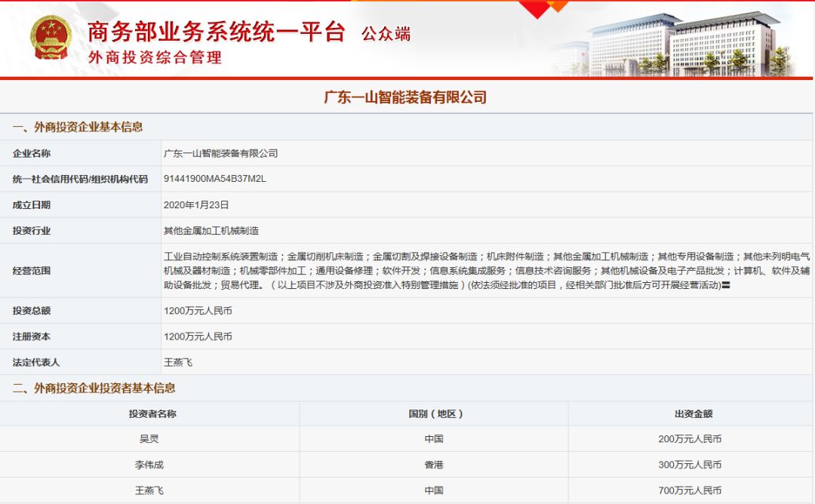This screenshot has height=504, width=815.
Task: Click the 经营范围 label
Action: [x=32, y=271]
